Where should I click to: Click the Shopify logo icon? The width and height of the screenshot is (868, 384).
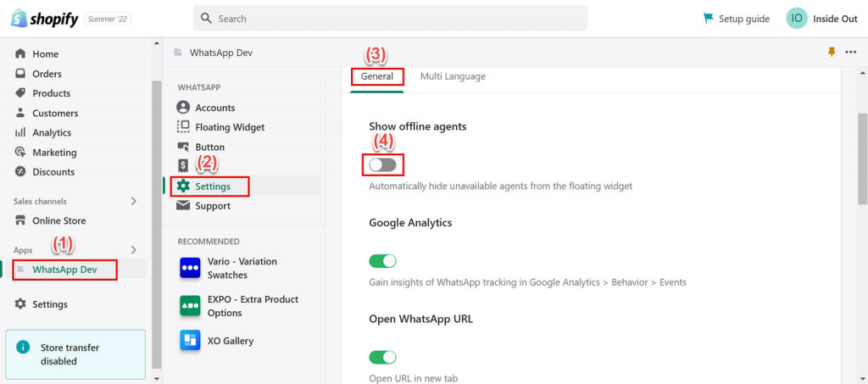click(19, 18)
